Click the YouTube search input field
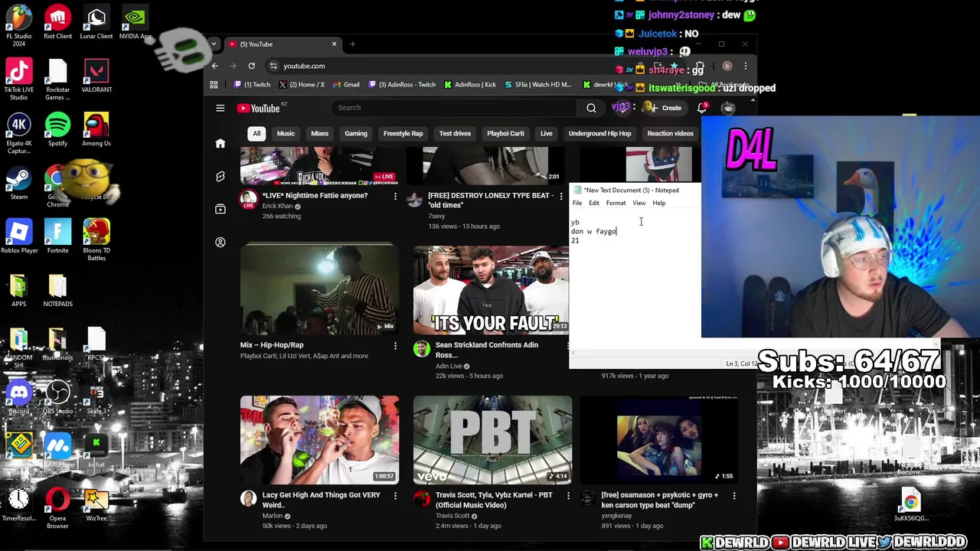980x551 pixels. tap(455, 108)
